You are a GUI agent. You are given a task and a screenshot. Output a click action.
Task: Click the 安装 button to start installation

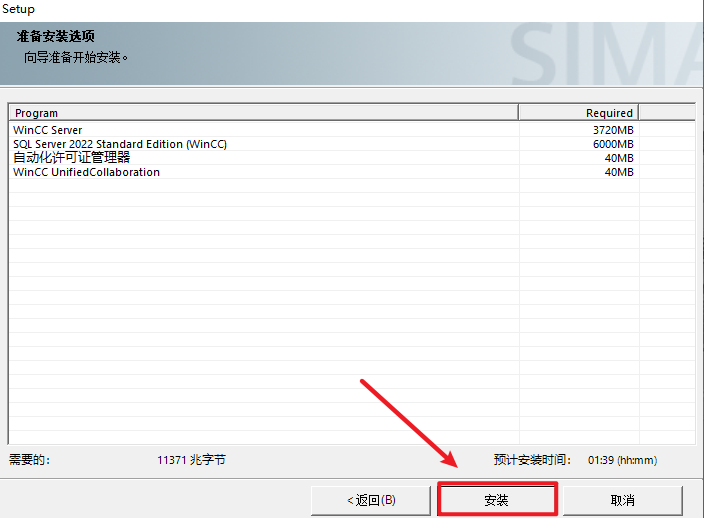click(496, 500)
